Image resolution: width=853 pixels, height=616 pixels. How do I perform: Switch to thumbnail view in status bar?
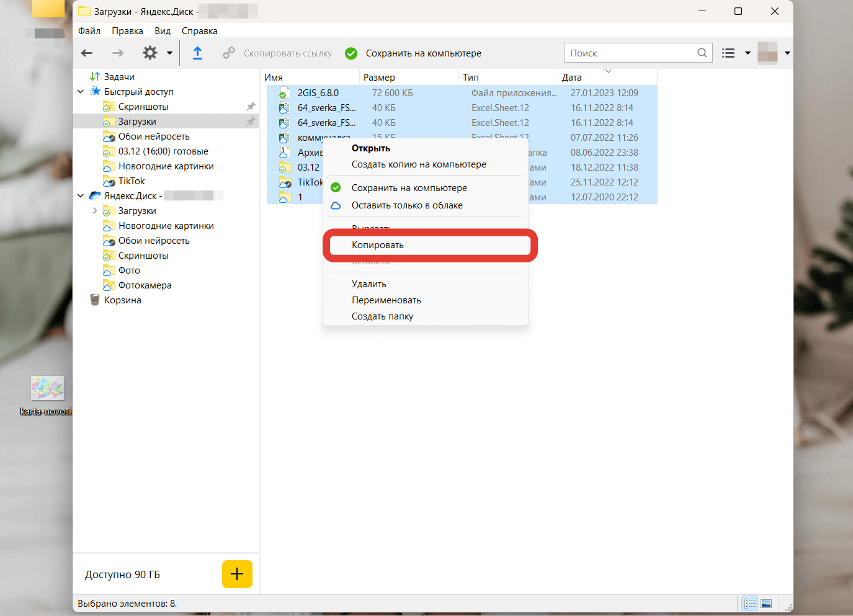click(x=766, y=604)
